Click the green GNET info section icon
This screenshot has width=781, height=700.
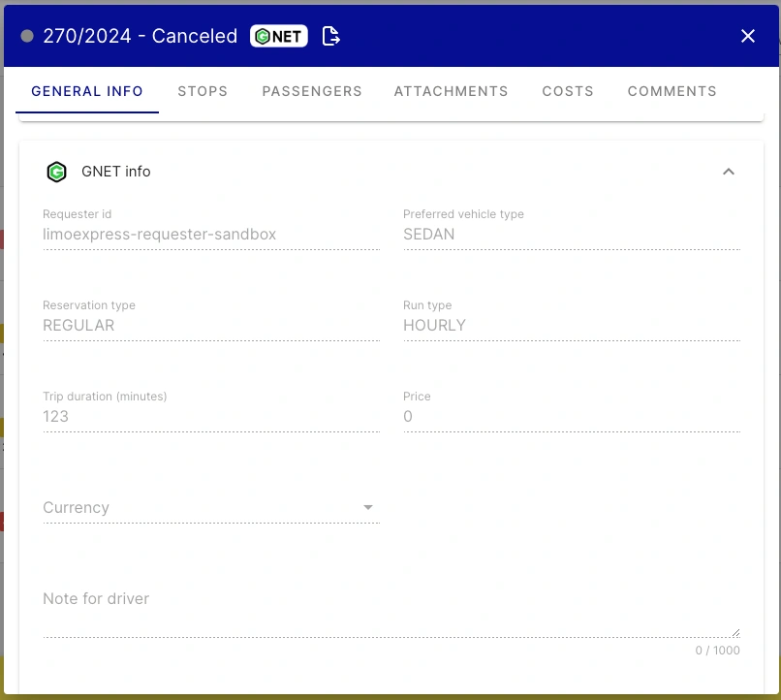(57, 172)
